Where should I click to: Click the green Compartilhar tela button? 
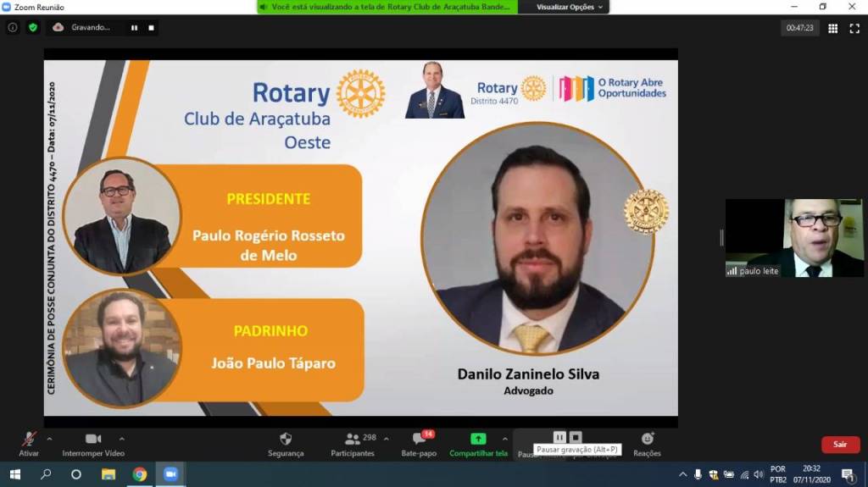478,443
